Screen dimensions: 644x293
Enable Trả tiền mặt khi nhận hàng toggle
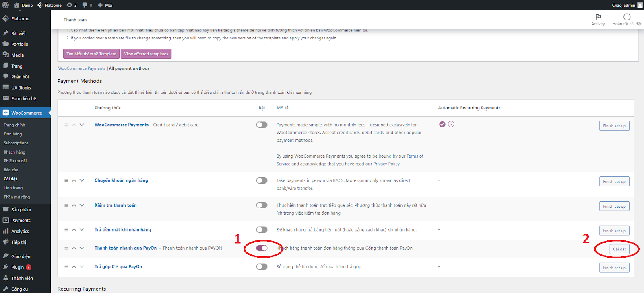point(262,229)
